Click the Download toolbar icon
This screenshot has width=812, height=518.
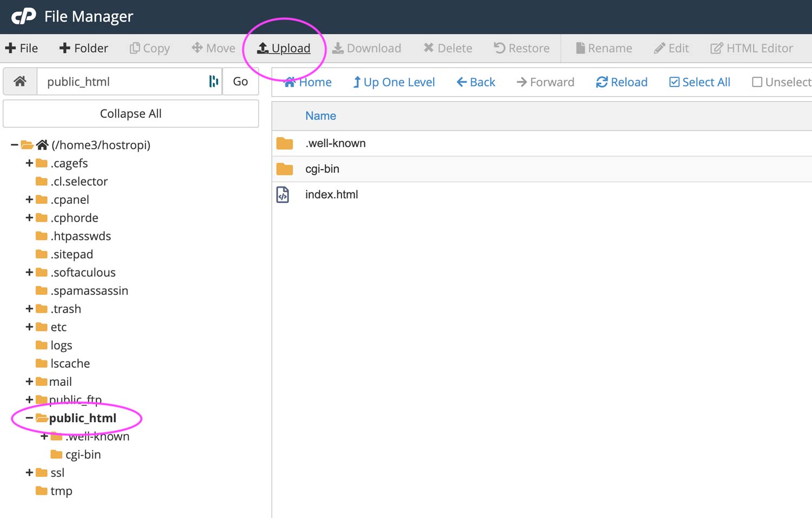[x=338, y=48]
